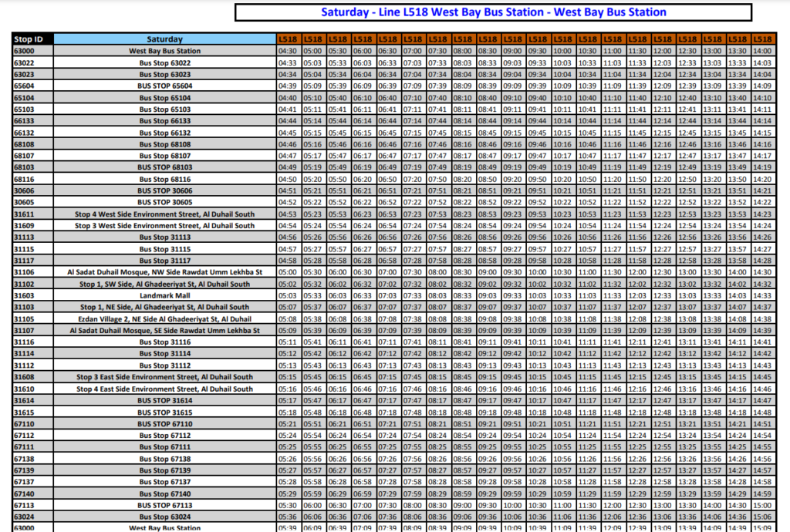790x532 pixels.
Task: Select the BUS STOP 30606 name cell
Action: (x=164, y=190)
